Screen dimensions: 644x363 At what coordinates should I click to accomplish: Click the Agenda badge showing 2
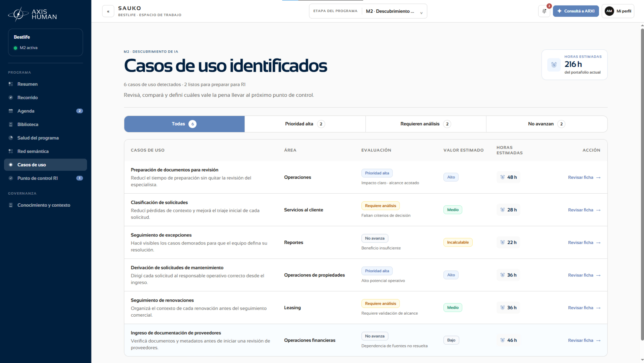coord(79,111)
